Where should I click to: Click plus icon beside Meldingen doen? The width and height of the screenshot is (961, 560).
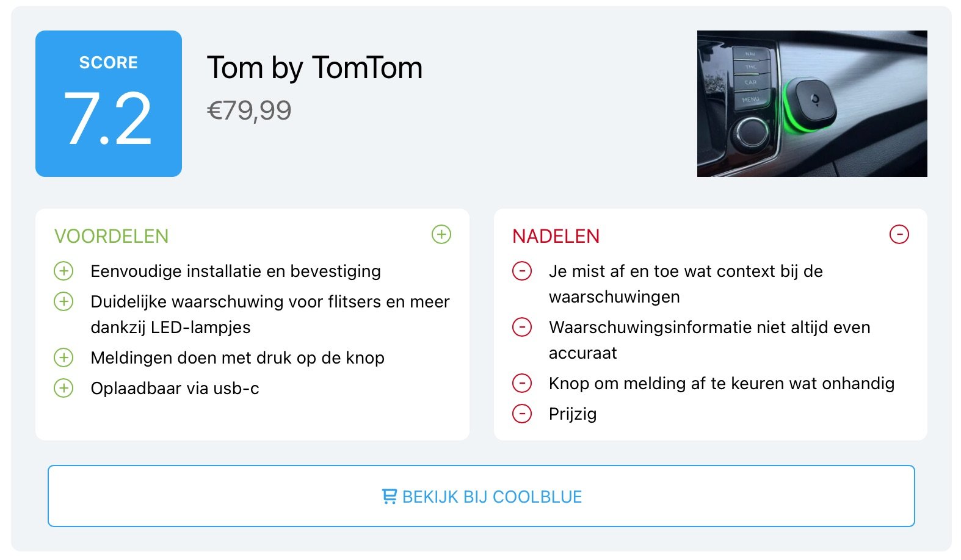(63, 357)
